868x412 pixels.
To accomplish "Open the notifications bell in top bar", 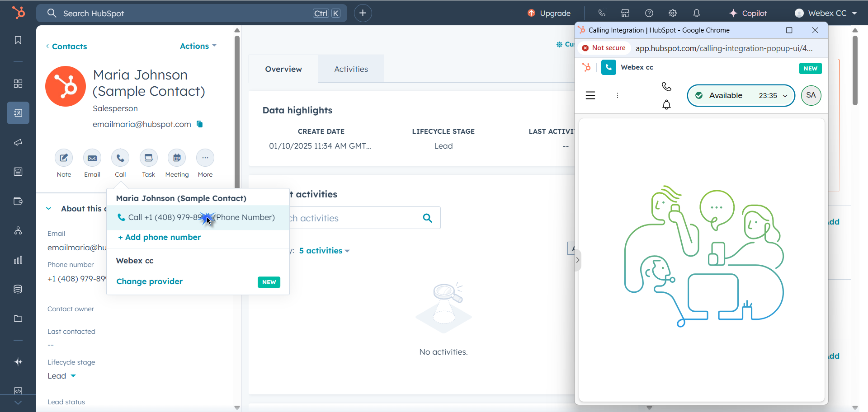I will click(x=696, y=13).
